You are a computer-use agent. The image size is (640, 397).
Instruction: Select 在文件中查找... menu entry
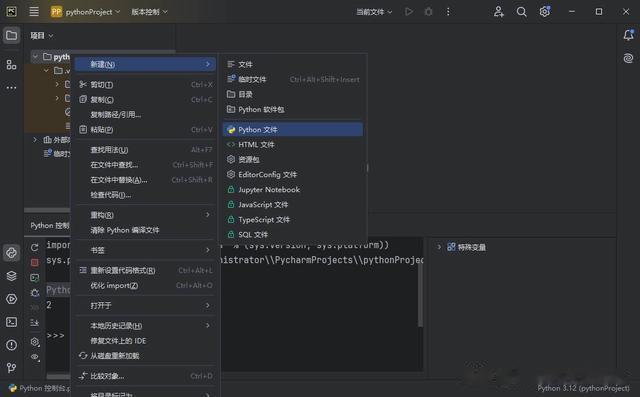[145, 165]
